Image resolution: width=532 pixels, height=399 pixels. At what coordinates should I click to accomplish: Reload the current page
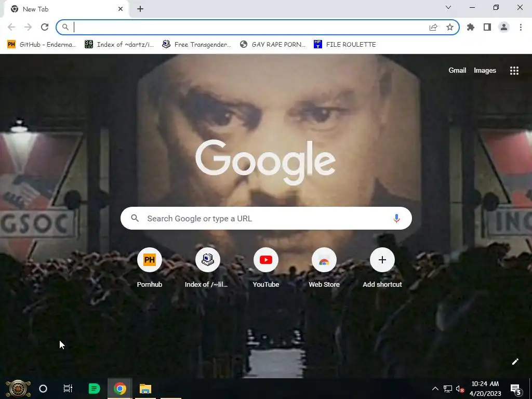(45, 27)
